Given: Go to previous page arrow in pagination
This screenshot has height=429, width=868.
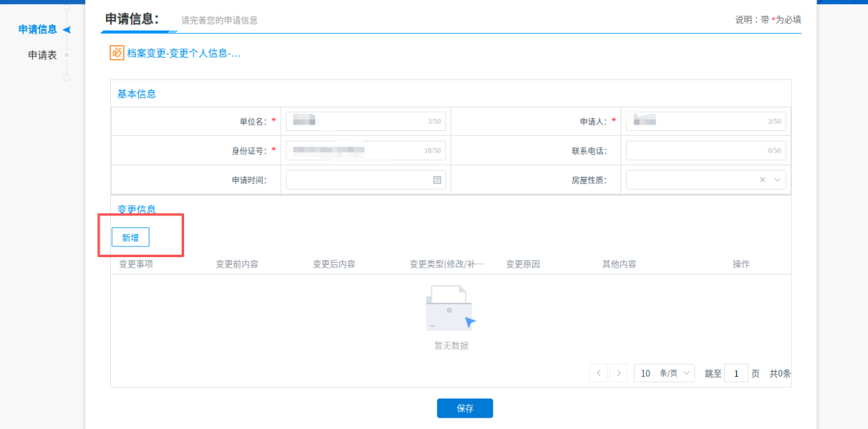Looking at the screenshot, I should 599,373.
